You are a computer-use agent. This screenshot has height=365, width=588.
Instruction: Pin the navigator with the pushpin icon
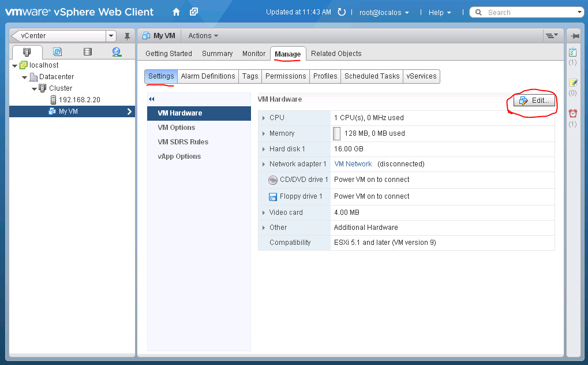pyautogui.click(x=127, y=36)
